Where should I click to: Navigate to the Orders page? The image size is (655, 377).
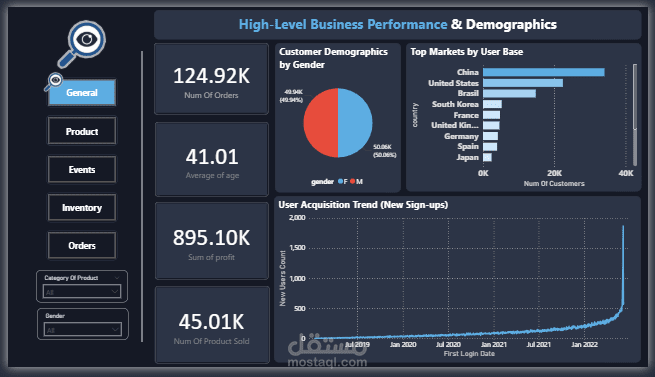coord(82,246)
